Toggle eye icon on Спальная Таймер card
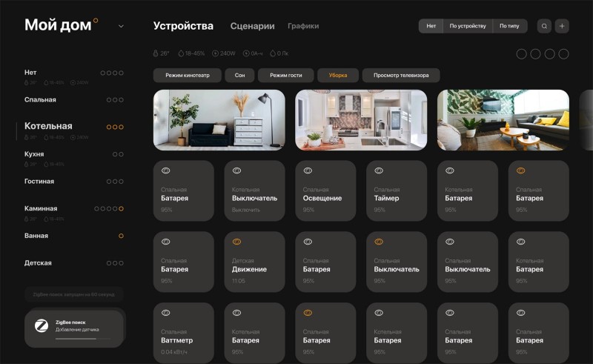 coord(379,171)
